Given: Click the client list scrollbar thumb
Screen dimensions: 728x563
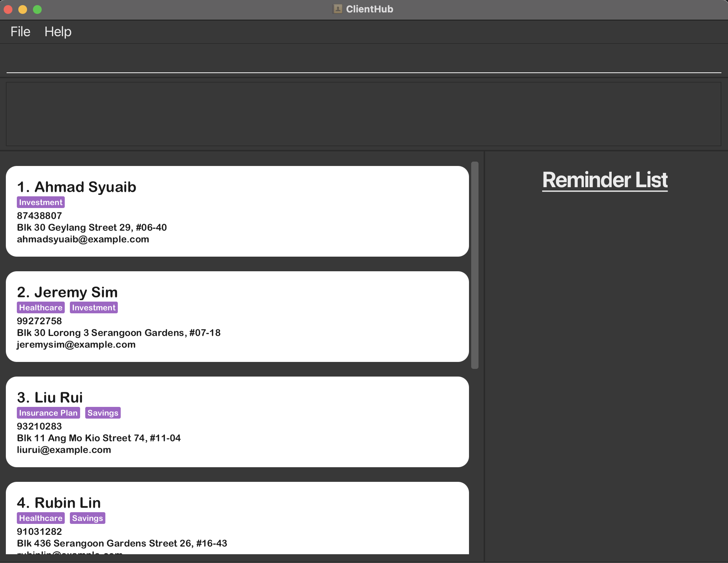Looking at the screenshot, I should tap(475, 265).
